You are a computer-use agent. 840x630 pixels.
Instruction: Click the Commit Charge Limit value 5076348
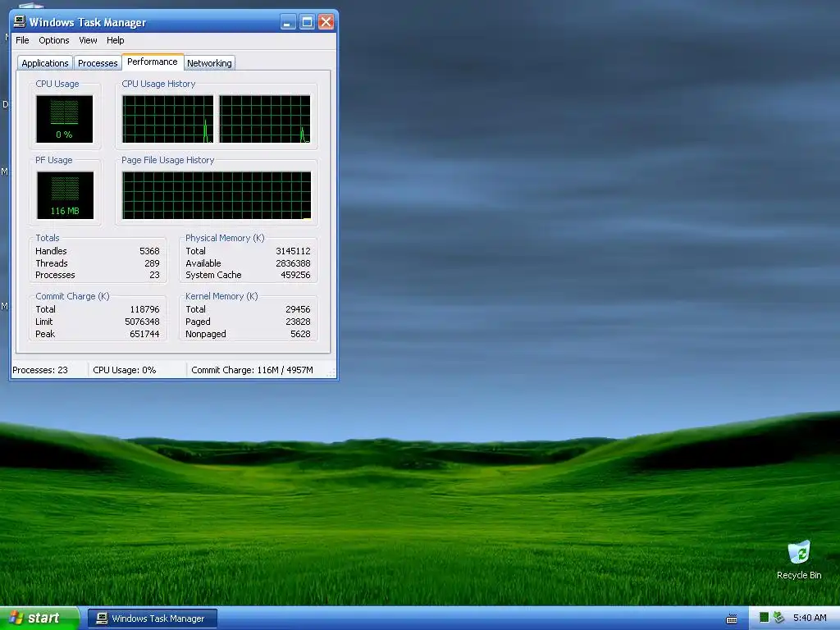tap(142, 322)
